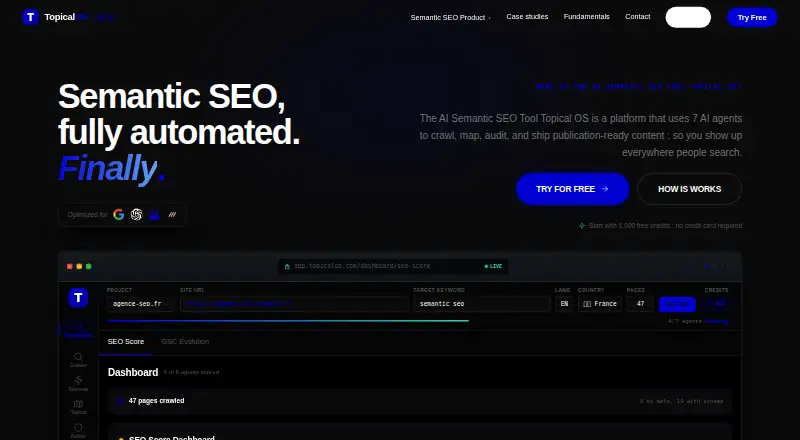Click the white pill button in header
Image resolution: width=800 pixels, height=440 pixels.
tap(688, 17)
